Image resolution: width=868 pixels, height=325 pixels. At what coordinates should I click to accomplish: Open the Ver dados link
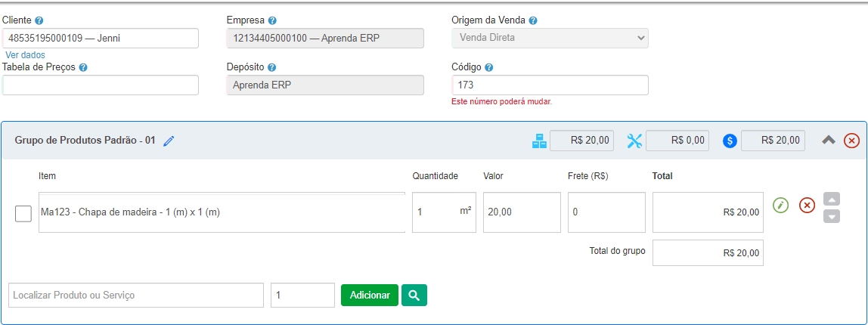tap(25, 55)
